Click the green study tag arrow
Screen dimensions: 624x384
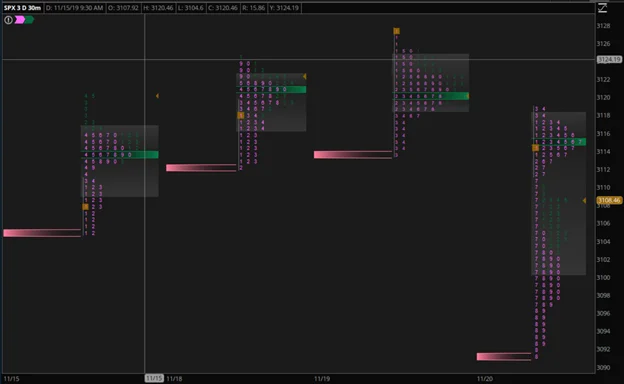29,19
